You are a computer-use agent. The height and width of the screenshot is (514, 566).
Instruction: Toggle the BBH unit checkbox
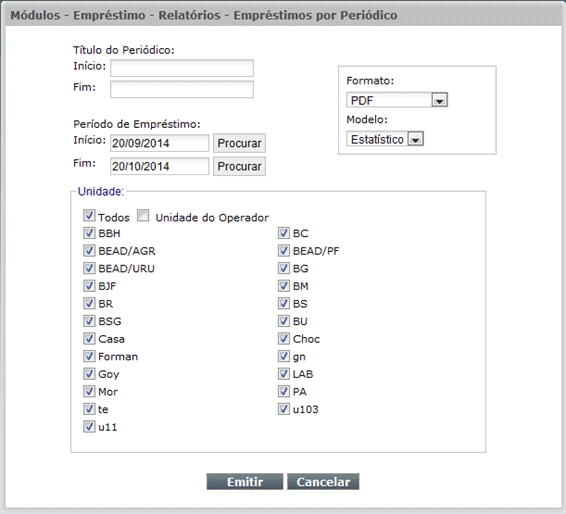coord(89,233)
